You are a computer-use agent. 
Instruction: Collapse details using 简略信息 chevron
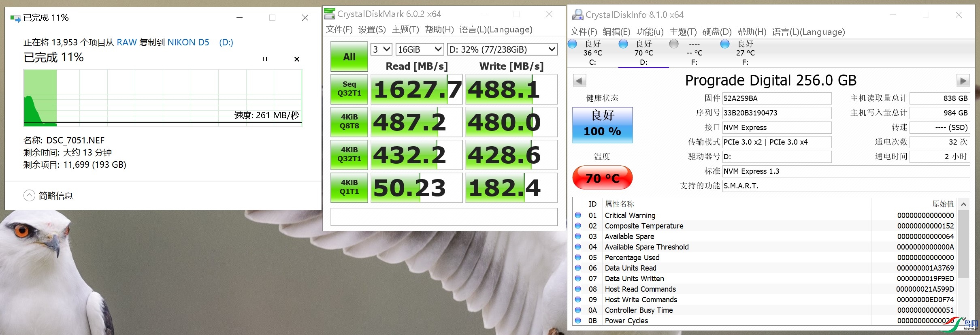pyautogui.click(x=29, y=196)
